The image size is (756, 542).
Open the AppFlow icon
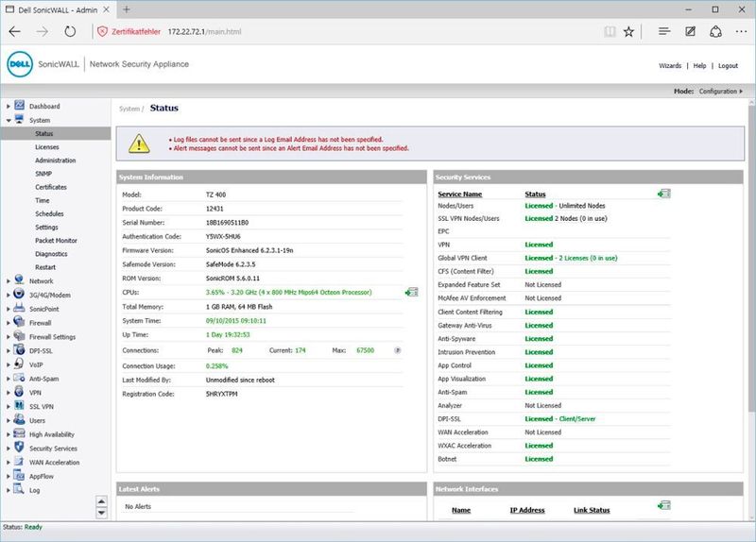coord(19,475)
